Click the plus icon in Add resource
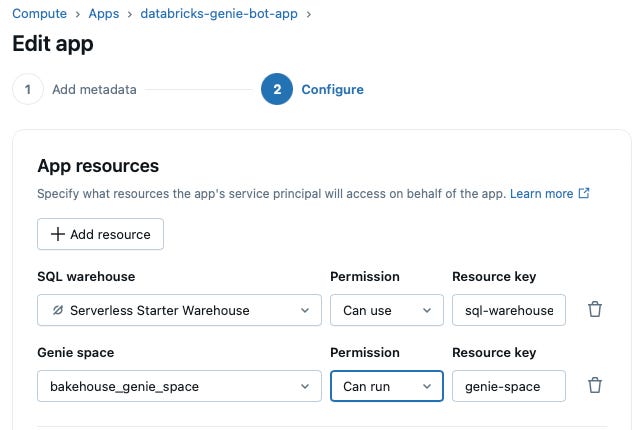Screen dimensions: 644x430 [57, 234]
